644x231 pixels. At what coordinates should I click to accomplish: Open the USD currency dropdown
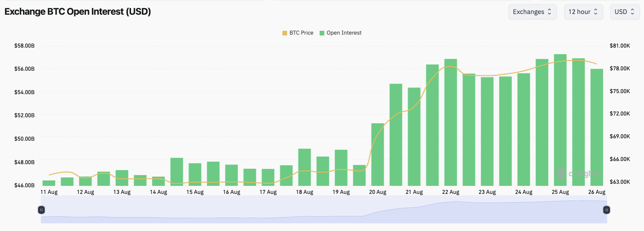click(x=625, y=12)
